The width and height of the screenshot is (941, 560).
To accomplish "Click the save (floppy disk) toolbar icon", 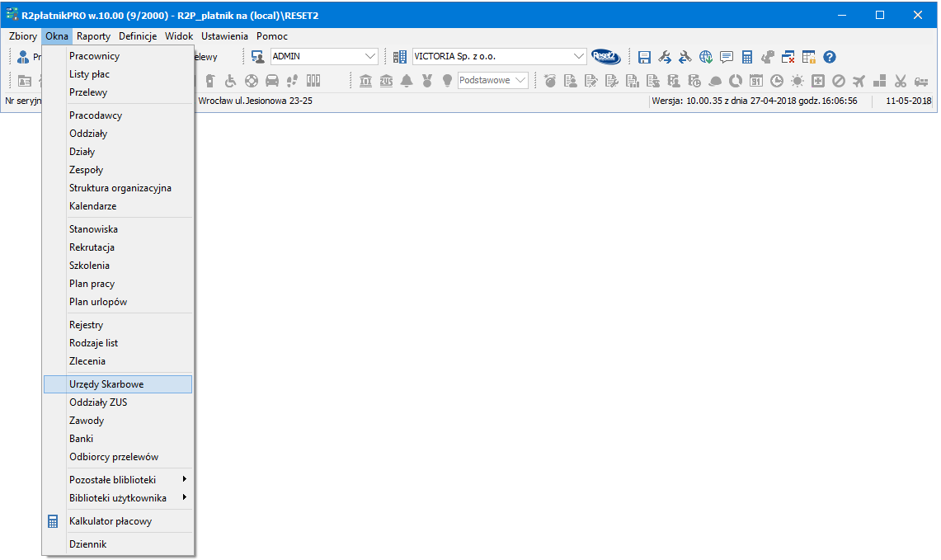I will coord(645,57).
